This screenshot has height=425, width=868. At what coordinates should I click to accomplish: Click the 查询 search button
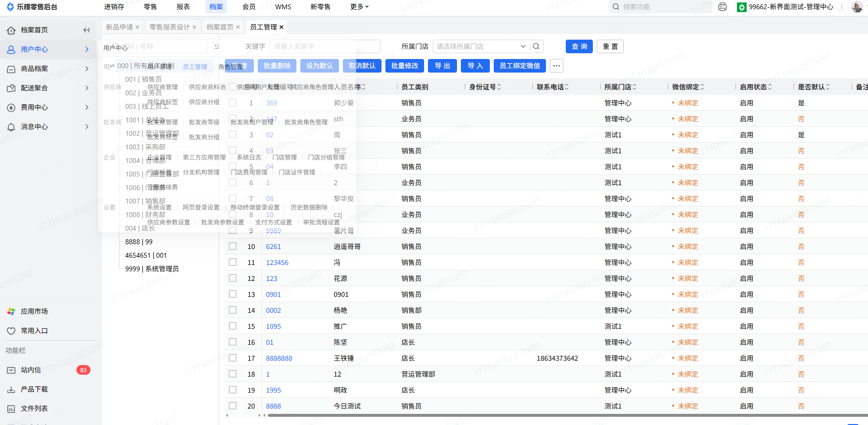coord(579,46)
